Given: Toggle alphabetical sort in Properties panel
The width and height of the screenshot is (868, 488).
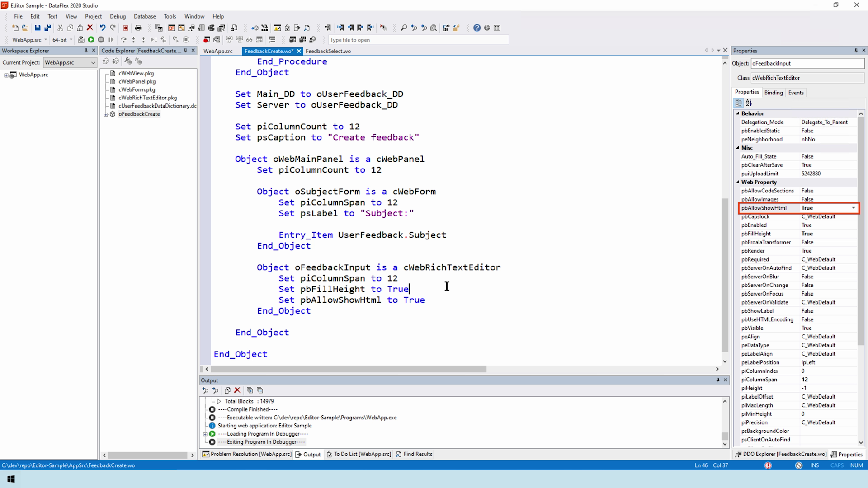Looking at the screenshot, I should click(x=749, y=103).
